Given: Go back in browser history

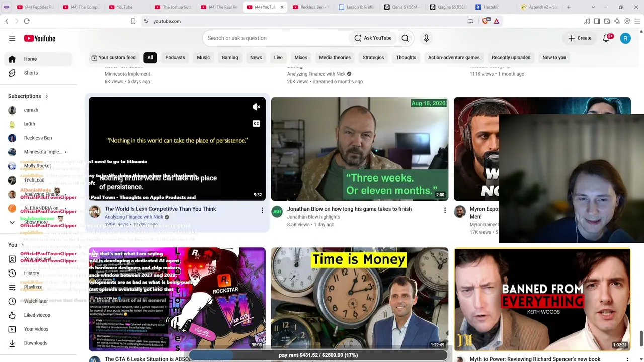Looking at the screenshot, I should click(7, 21).
